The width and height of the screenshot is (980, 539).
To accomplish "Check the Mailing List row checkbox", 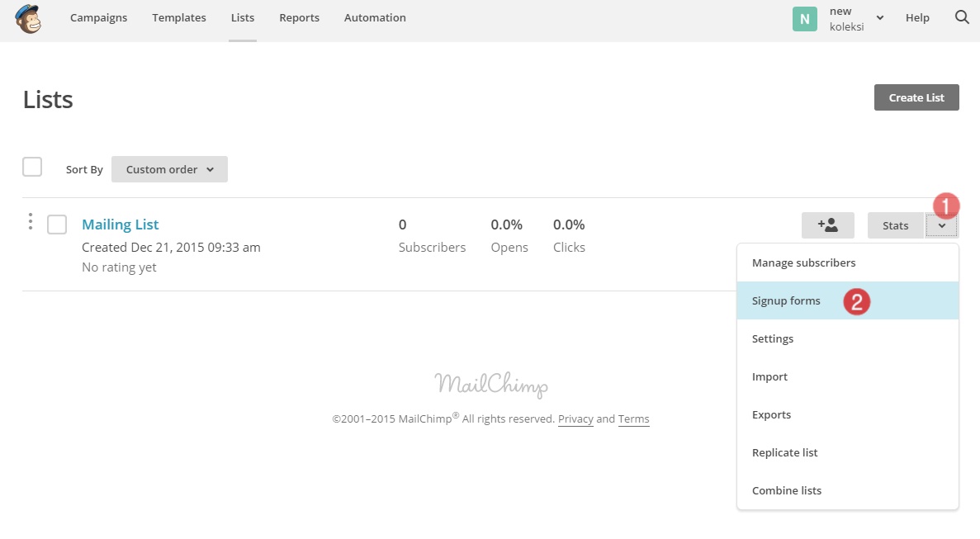I will tap(57, 225).
